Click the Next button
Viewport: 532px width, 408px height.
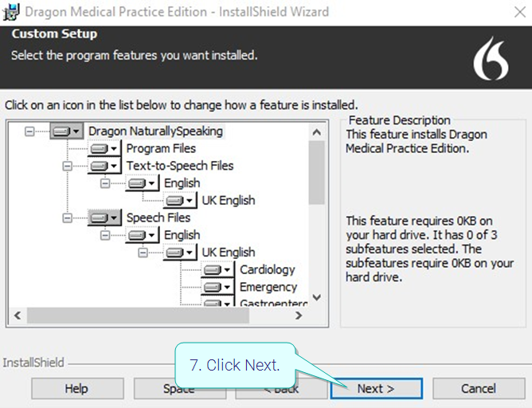377,388
